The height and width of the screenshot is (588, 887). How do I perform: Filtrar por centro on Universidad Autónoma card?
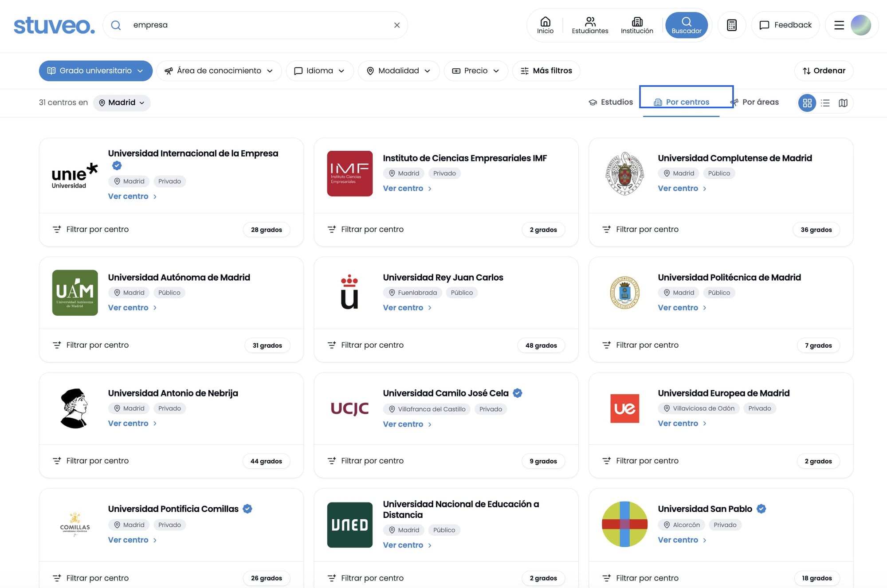[x=90, y=345]
